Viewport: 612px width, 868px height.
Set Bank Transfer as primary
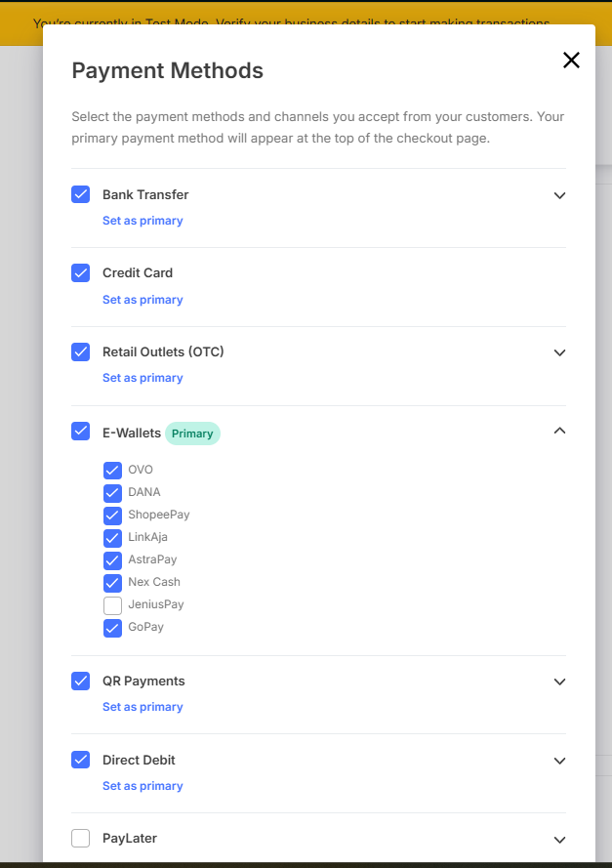tap(143, 221)
